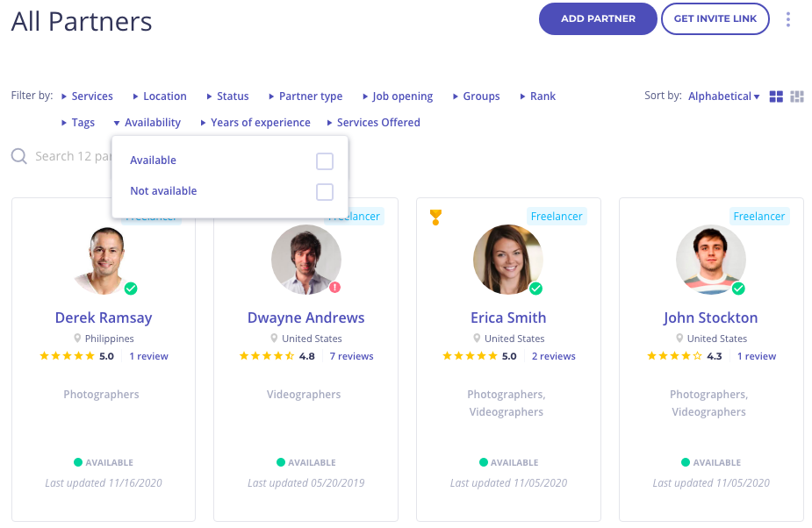This screenshot has width=812, height=528.
Task: Toggle the green AVAILABLE status on Erica Smith's card
Action: 483,462
